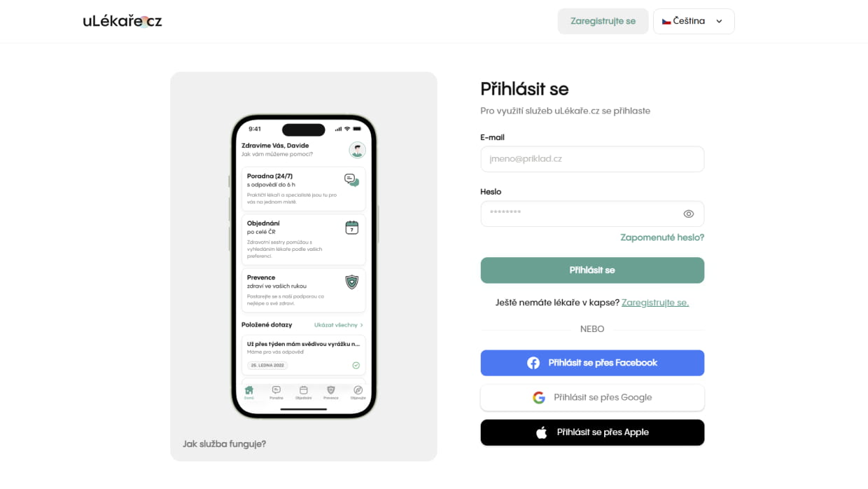Click the user avatar in phone mockup
The height and width of the screenshot is (489, 868).
tap(358, 149)
